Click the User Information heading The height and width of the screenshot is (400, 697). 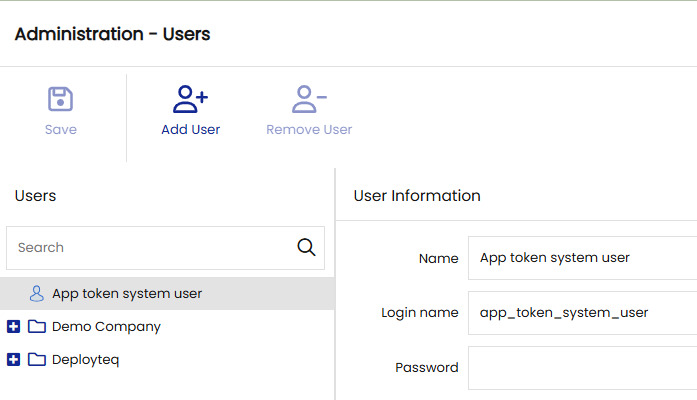(x=417, y=196)
